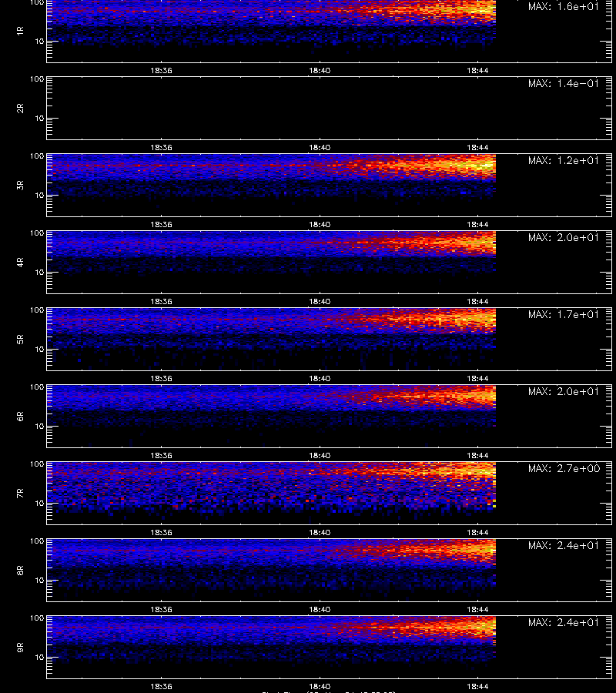616x693 pixels.
Task: Select MAX: 2.4e+01 in the 9R panel
Action: [x=564, y=622]
